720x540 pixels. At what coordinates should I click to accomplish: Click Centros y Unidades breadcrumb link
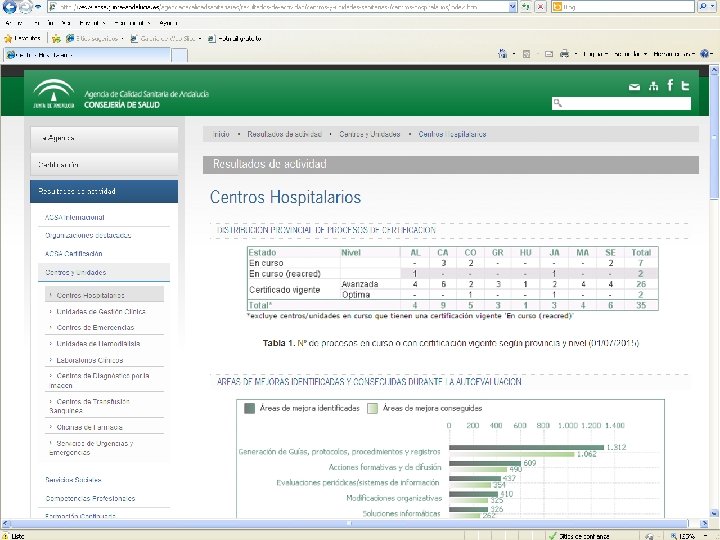(x=369, y=134)
